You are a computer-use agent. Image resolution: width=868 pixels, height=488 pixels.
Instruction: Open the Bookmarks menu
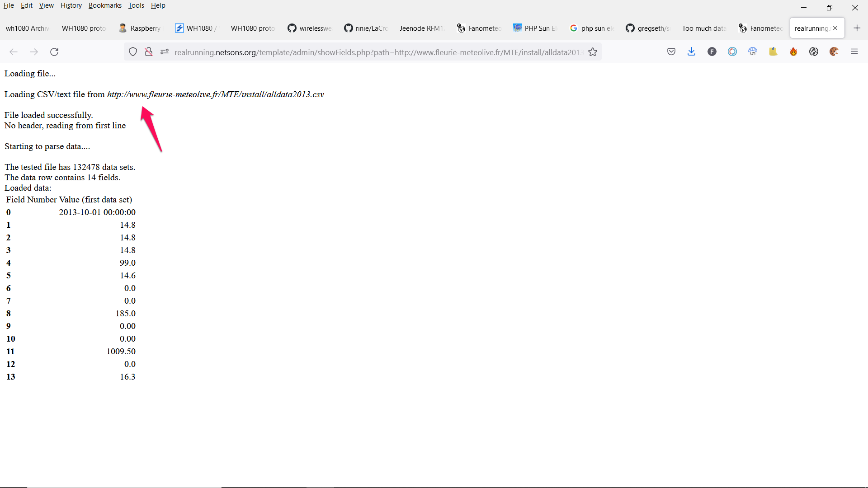(105, 5)
